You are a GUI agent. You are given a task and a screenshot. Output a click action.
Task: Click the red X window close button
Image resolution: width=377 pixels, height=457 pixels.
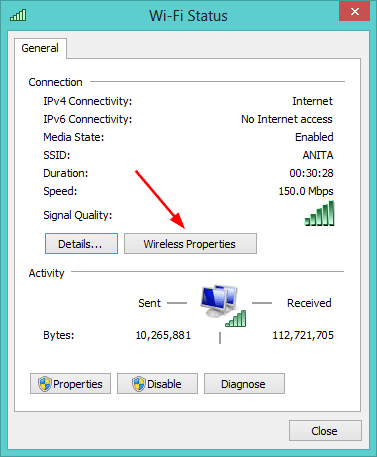(x=355, y=12)
